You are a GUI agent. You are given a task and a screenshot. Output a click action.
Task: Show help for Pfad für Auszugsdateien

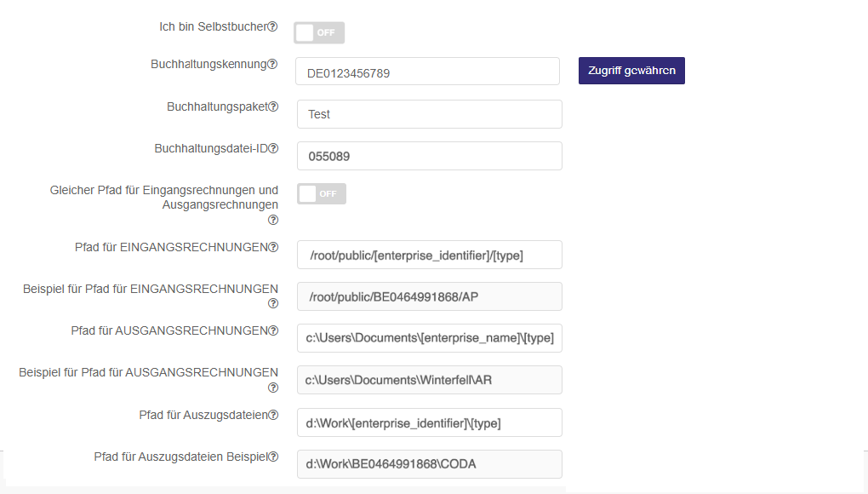[x=273, y=415]
